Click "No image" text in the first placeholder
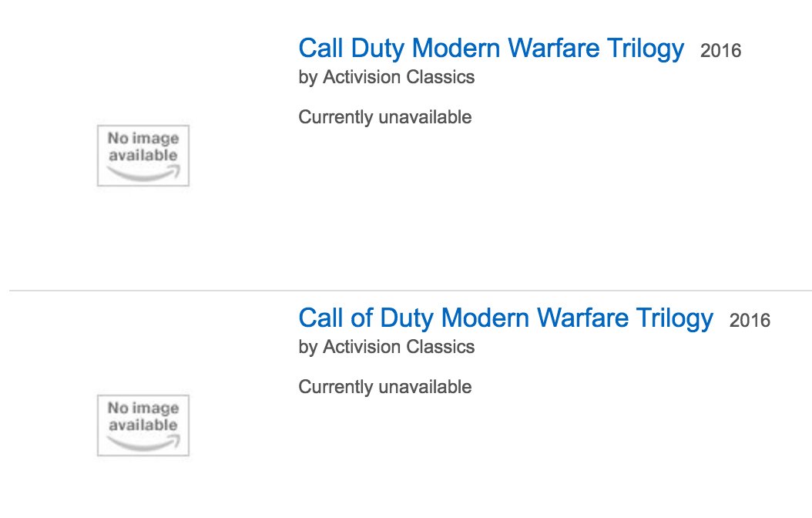Viewport: 812px width, 518px height. pyautogui.click(x=143, y=139)
